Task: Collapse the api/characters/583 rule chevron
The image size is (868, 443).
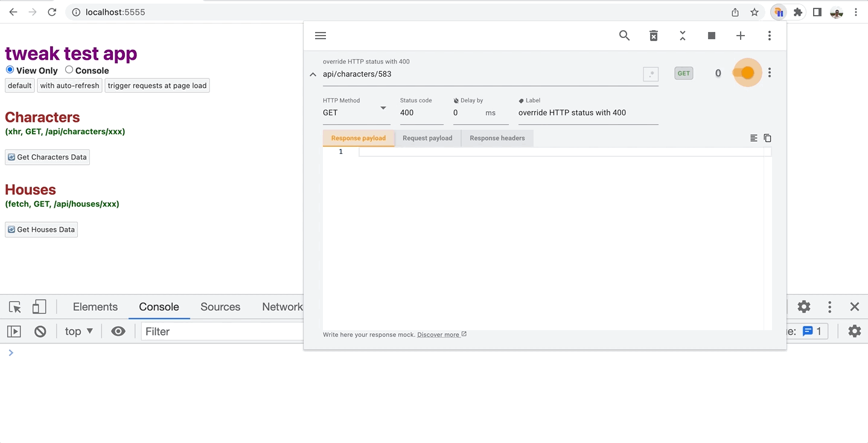Action: tap(313, 74)
